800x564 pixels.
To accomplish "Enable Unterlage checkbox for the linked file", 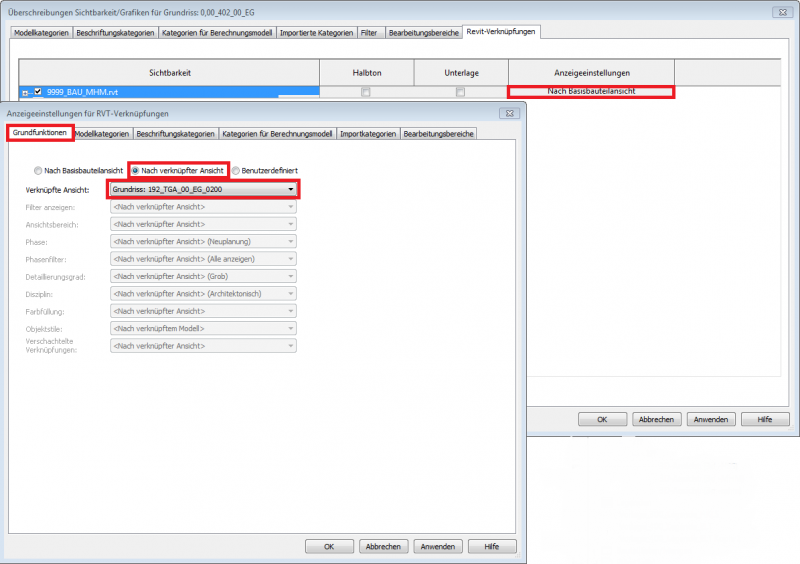I will coord(460,92).
